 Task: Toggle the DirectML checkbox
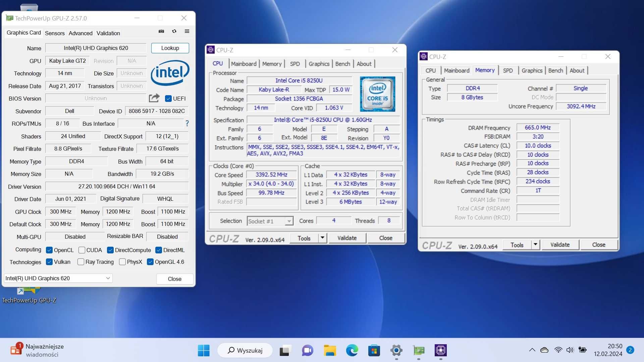(x=159, y=250)
